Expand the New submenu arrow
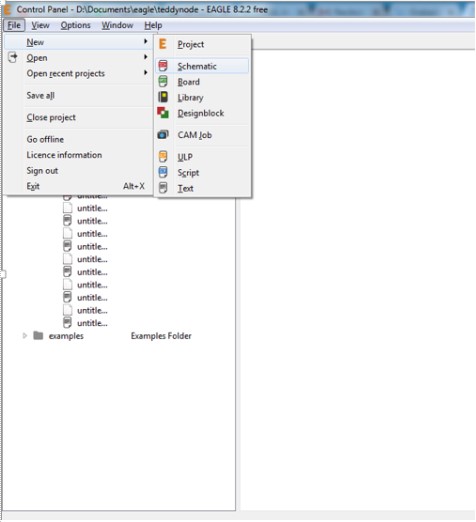This screenshot has width=476, height=522. (146, 41)
